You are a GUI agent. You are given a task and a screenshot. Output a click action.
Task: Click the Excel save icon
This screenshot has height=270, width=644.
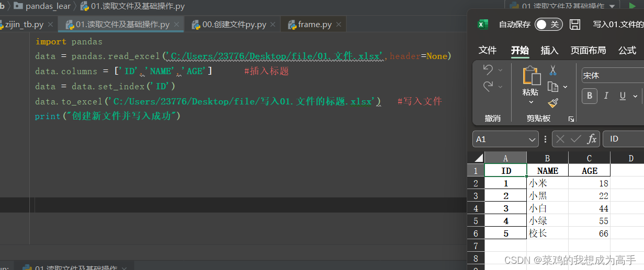click(x=575, y=25)
